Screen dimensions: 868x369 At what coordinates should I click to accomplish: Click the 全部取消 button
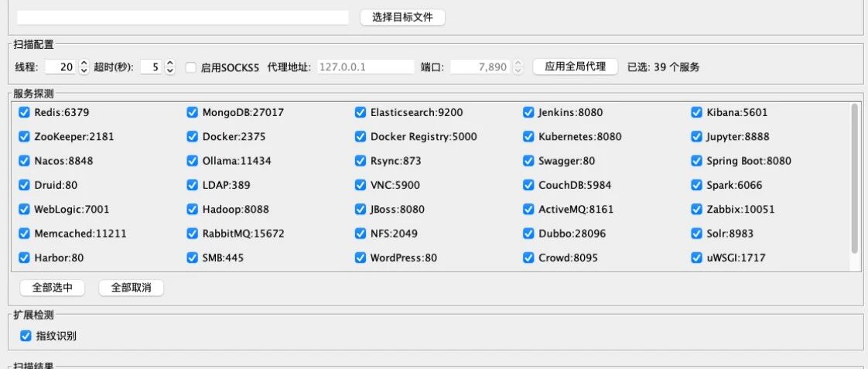(132, 288)
